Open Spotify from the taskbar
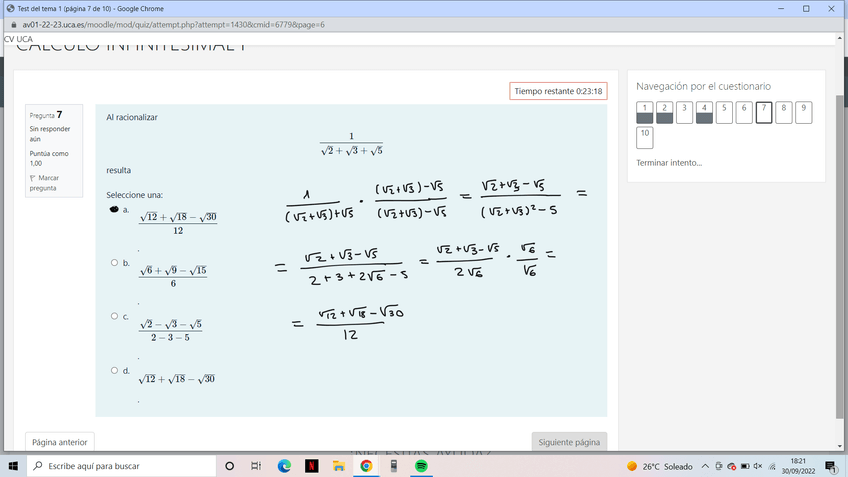 [421, 466]
